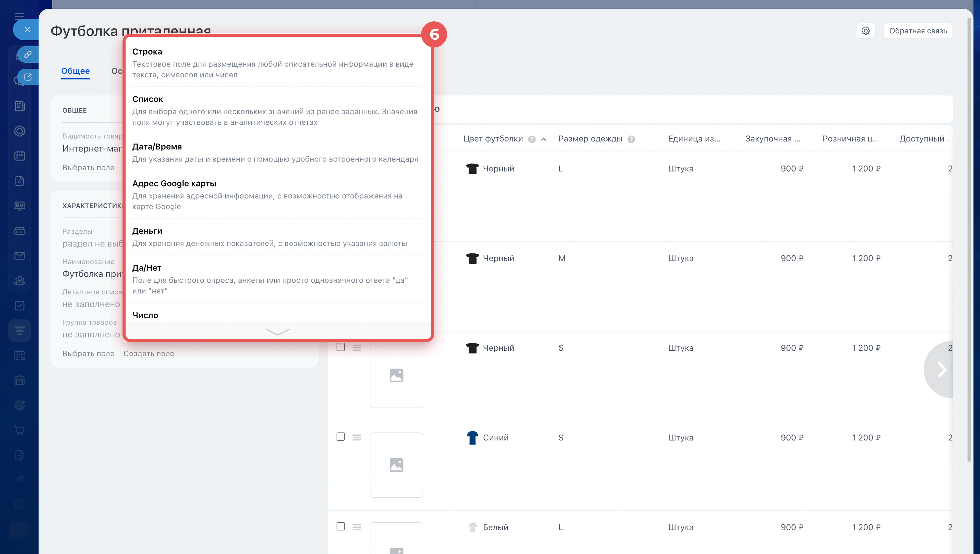Check the checkbox for Белый L variation
This screenshot has height=554, width=980.
341,526
